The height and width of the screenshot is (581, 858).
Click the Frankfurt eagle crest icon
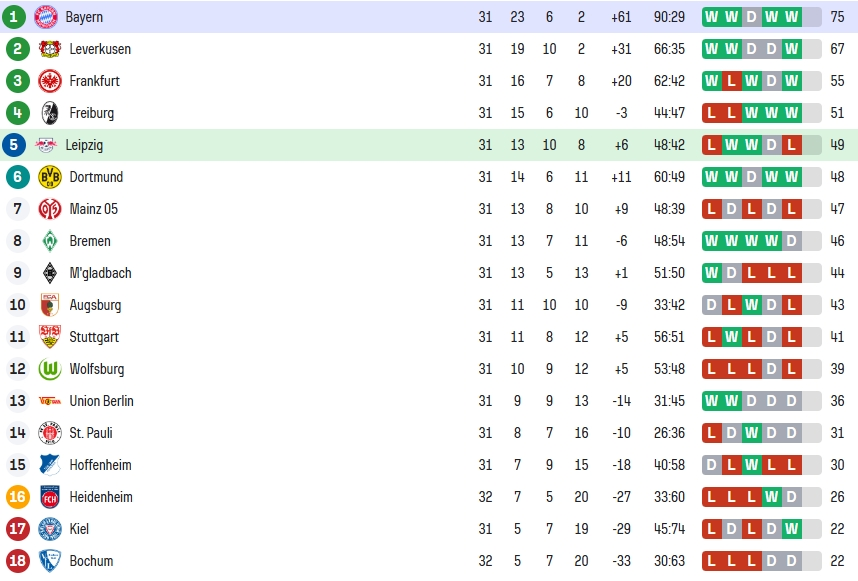tap(50, 81)
